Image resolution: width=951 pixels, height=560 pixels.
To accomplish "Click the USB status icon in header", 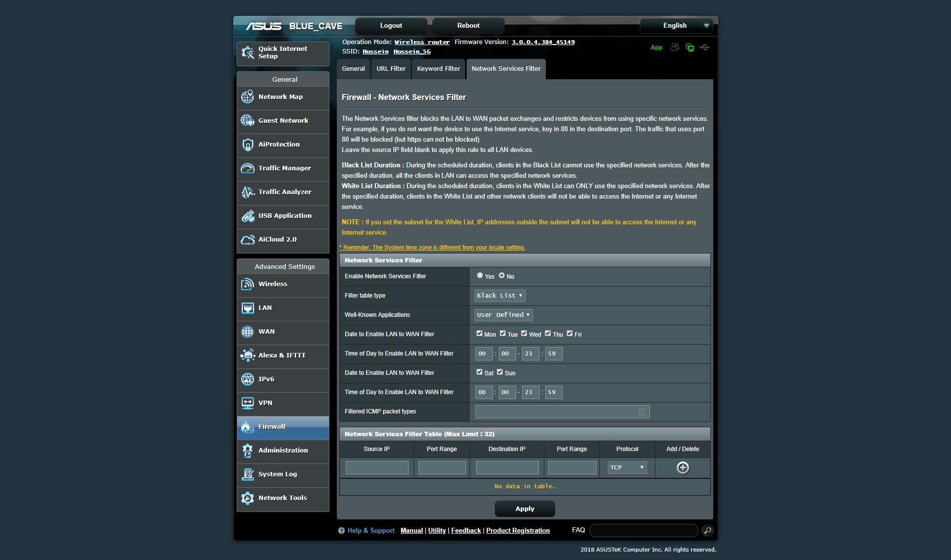I will tap(704, 48).
